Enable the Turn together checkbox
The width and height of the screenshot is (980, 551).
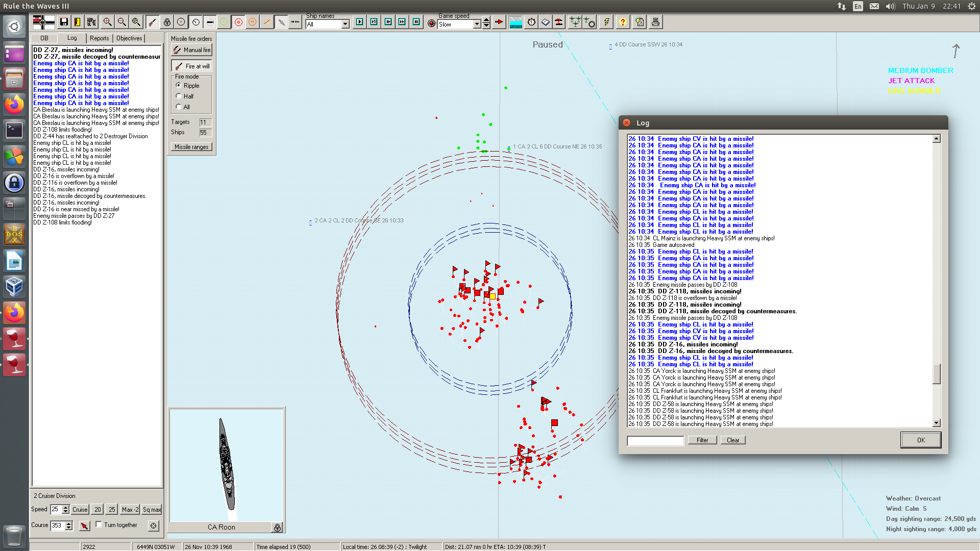point(99,524)
